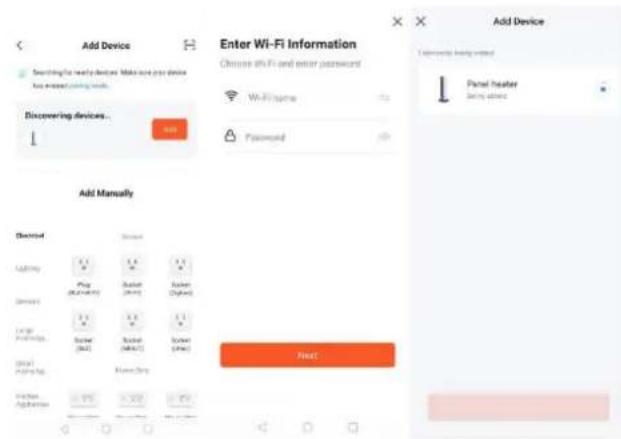Open the pairing mode link

tap(88, 86)
